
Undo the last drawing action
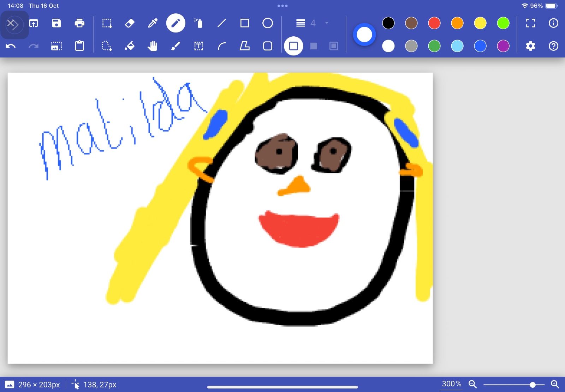pyautogui.click(x=11, y=46)
